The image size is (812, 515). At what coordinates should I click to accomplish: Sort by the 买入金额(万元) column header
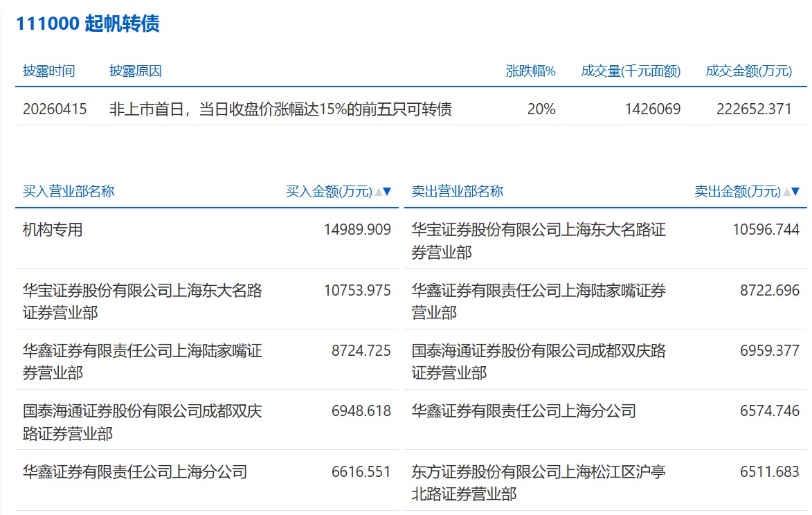[329, 192]
